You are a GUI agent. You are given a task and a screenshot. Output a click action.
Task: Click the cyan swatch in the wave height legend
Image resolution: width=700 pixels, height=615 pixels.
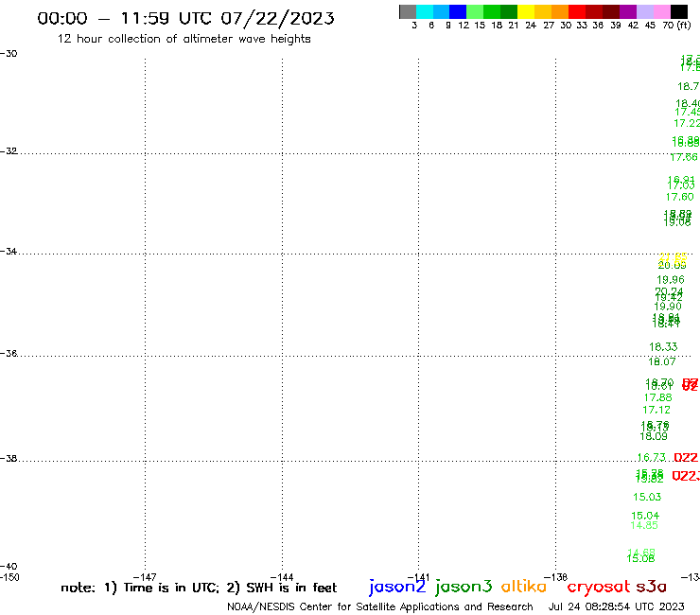click(x=425, y=11)
